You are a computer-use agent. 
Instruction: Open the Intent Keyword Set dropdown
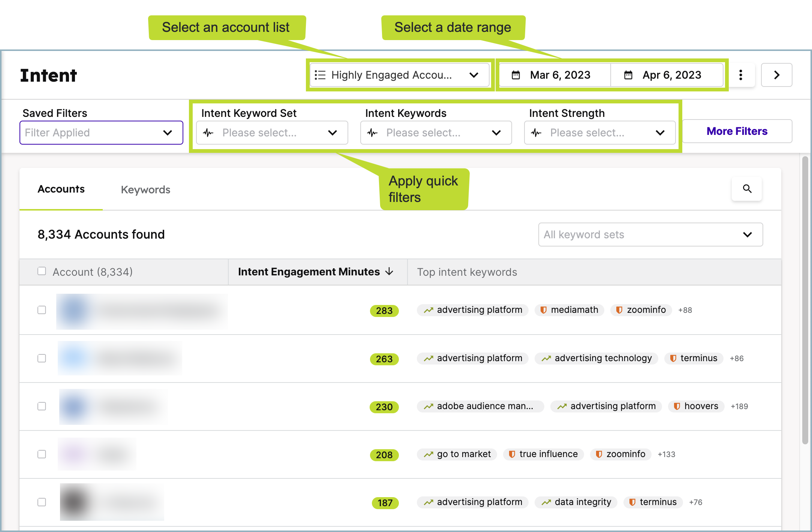[x=272, y=133]
